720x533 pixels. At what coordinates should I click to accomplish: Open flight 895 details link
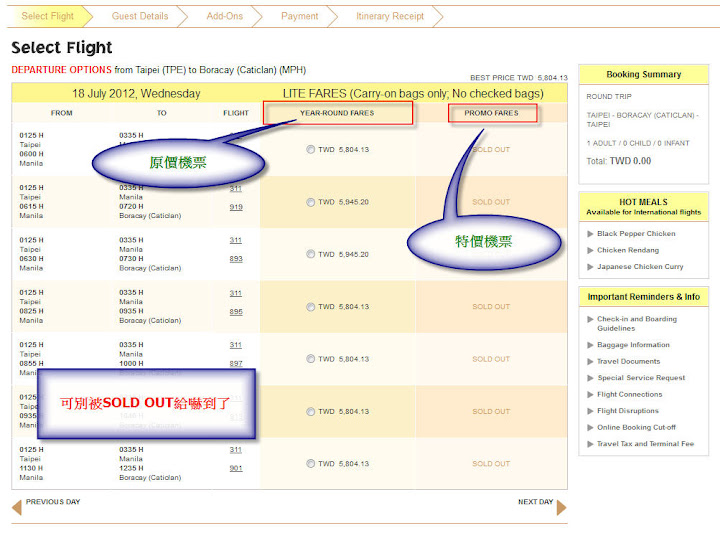click(x=236, y=312)
